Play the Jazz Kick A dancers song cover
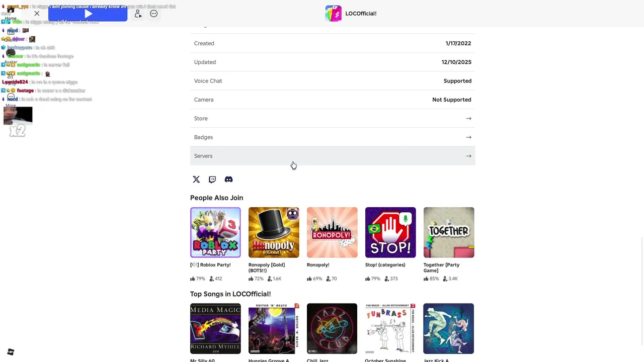Image resolution: width=644 pixels, height=362 pixels. [449, 328]
